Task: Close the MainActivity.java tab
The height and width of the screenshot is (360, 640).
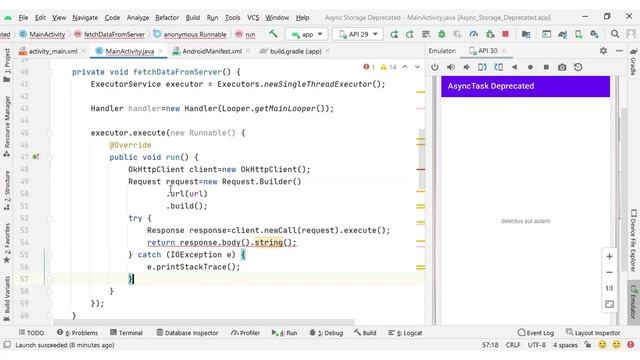Action: (x=160, y=51)
